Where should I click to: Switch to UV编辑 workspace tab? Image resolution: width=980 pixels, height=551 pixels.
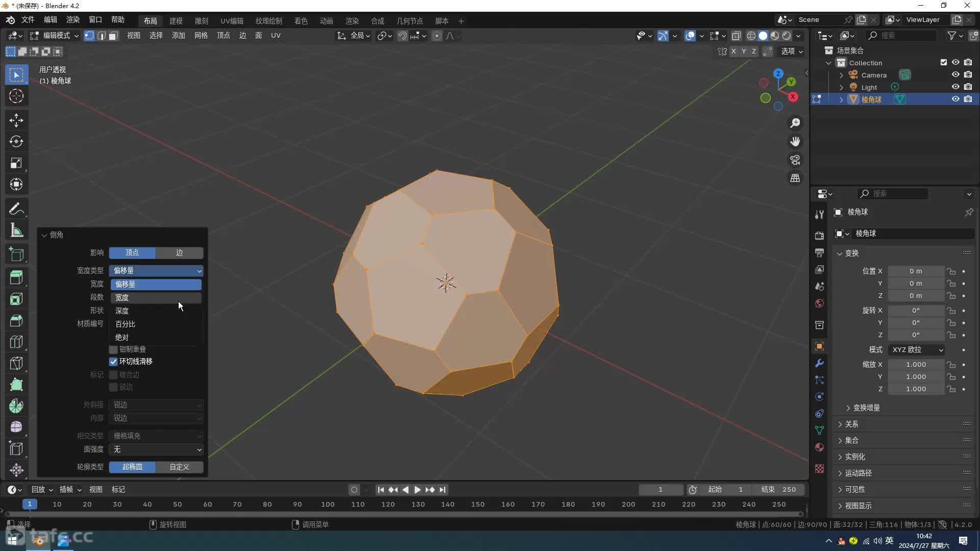232,21
